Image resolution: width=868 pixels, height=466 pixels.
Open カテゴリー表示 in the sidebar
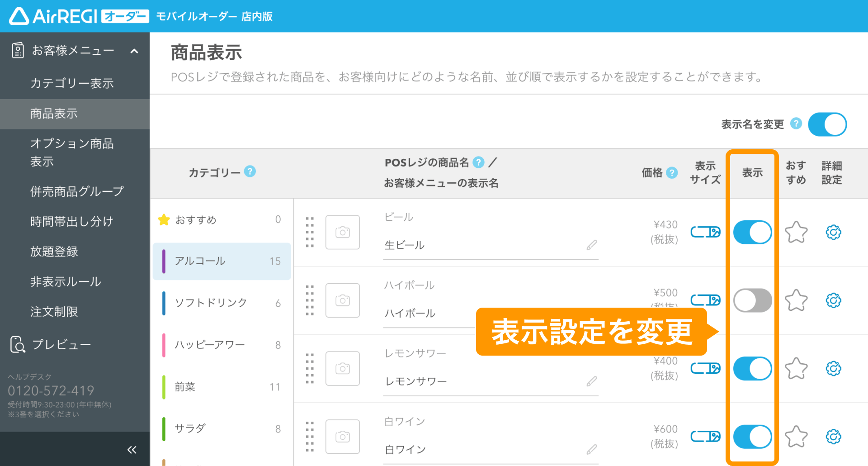click(x=72, y=83)
